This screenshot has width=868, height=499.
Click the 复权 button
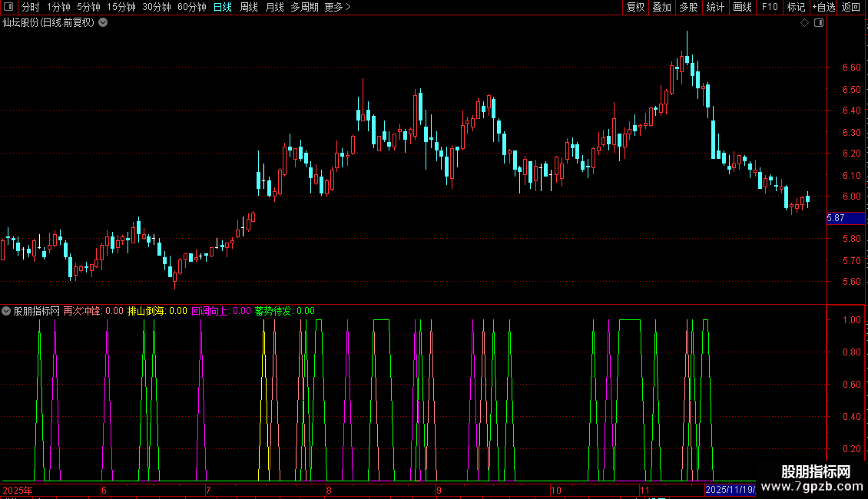(635, 7)
